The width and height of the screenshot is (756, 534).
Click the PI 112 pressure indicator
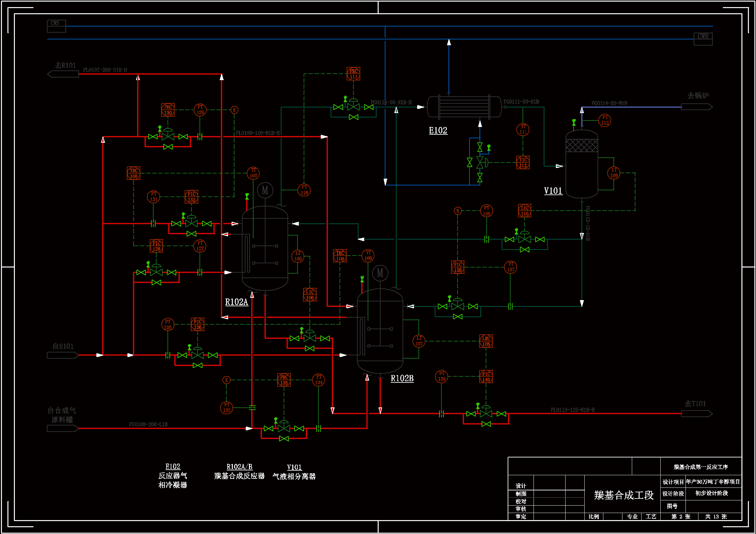(605, 120)
